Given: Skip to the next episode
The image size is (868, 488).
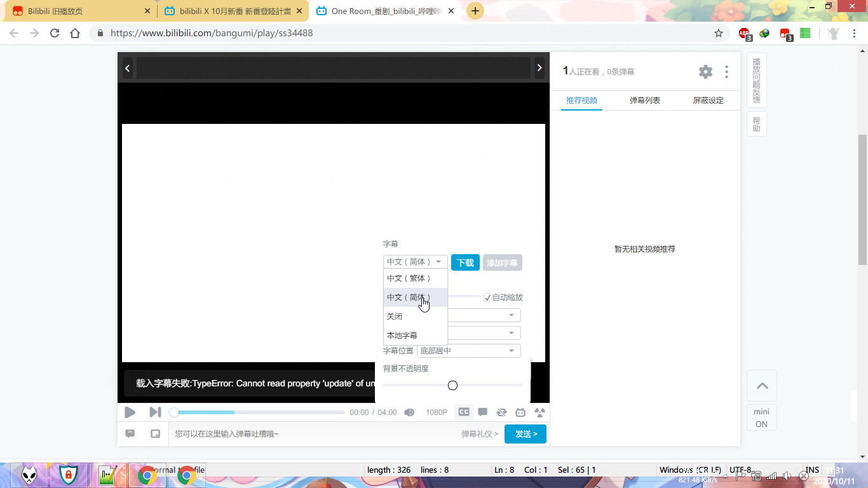Looking at the screenshot, I should (x=155, y=412).
